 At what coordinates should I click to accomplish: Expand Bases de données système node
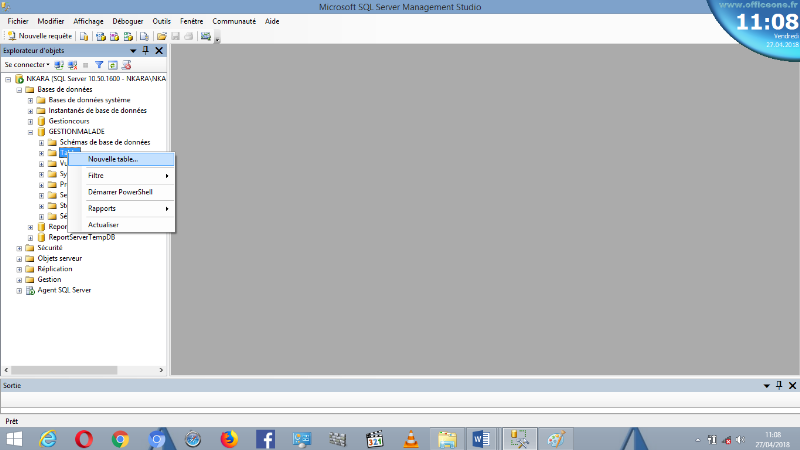(x=30, y=101)
